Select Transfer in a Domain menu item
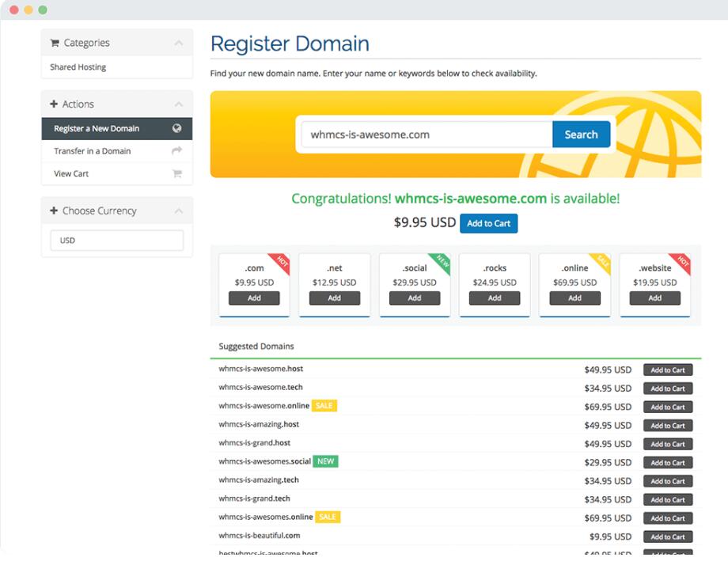728x565 pixels. [x=93, y=151]
